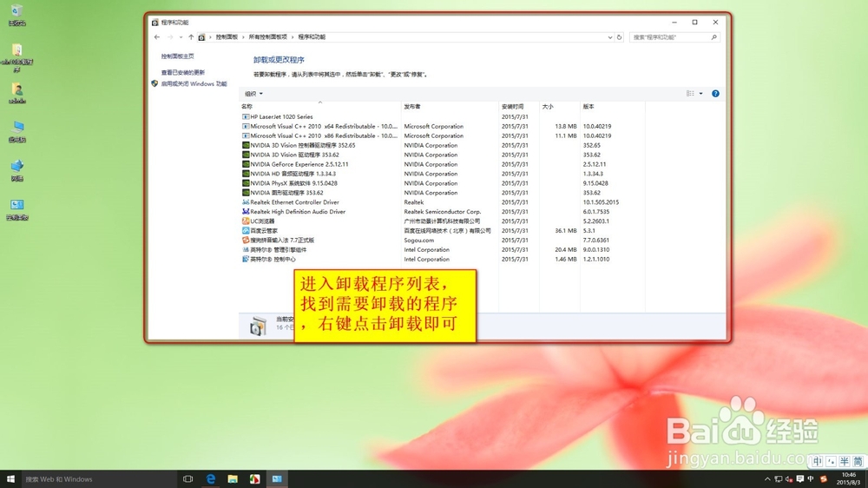Open the action center notification icon

click(x=800, y=479)
